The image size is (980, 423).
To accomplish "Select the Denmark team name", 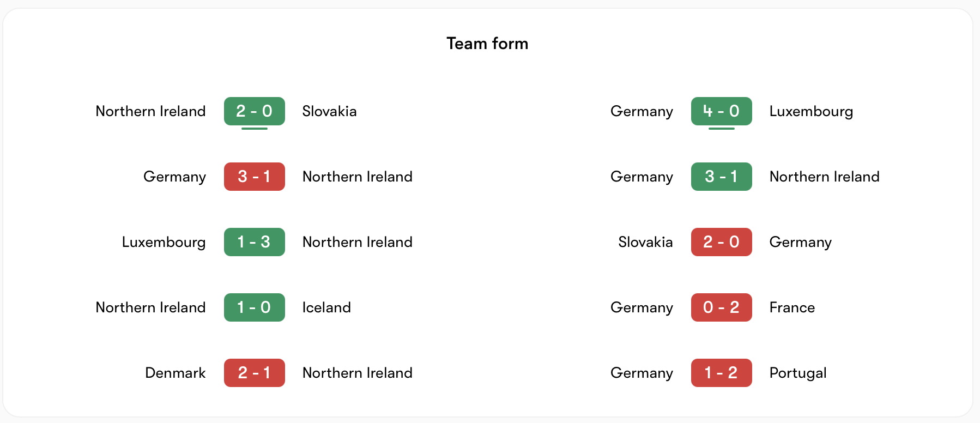I will 176,373.
